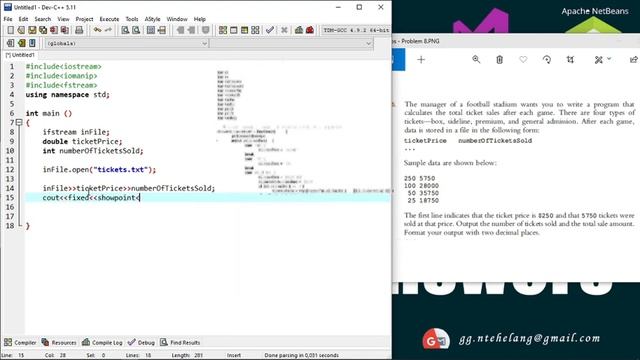
Task: Click the heart favorite icon in Photos viewer
Action: coord(523,60)
